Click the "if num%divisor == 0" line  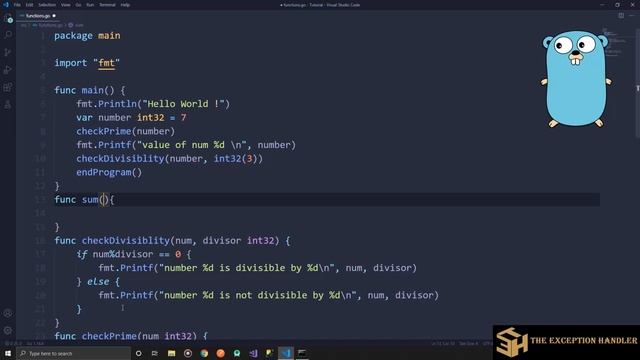133,254
